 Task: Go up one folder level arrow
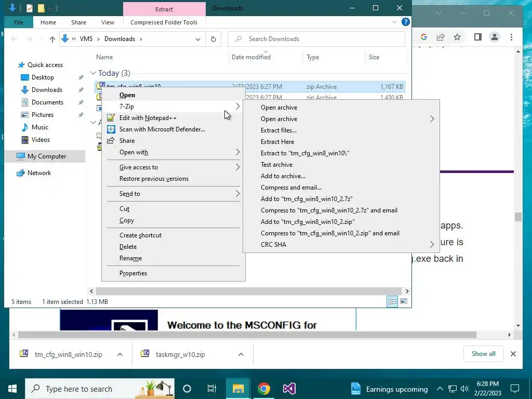coord(52,39)
